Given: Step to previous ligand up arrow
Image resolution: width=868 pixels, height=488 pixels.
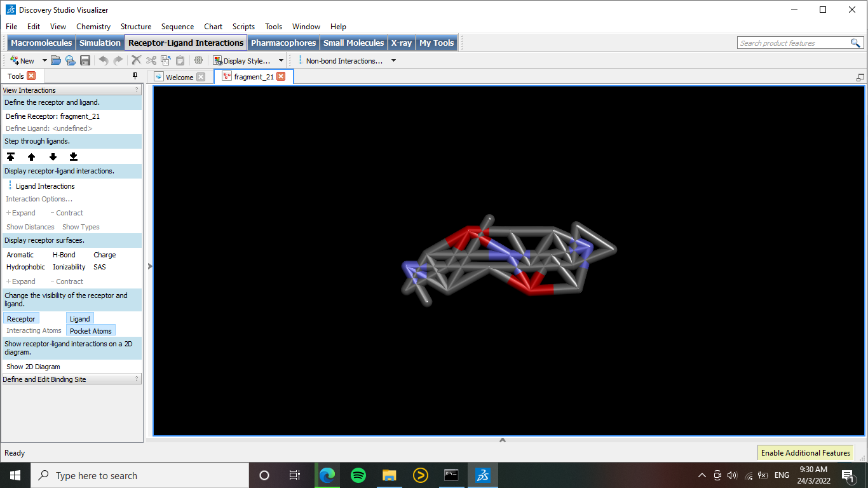Looking at the screenshot, I should (x=31, y=156).
